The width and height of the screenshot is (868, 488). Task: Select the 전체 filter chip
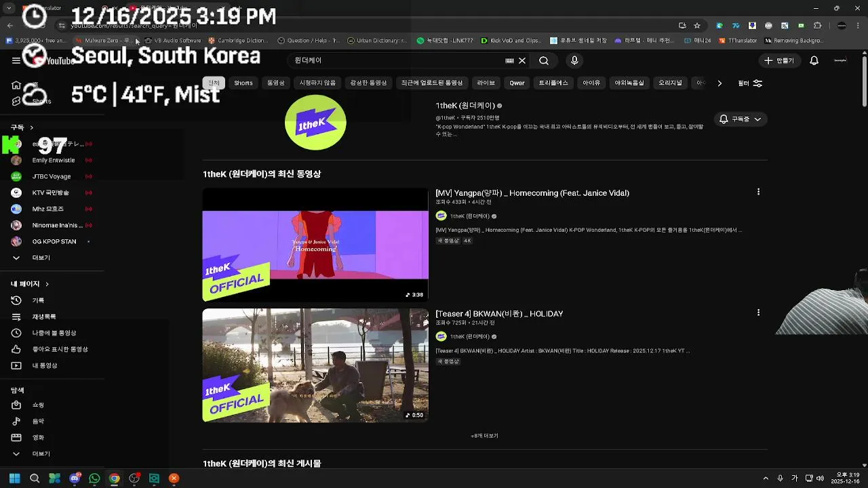[214, 83]
